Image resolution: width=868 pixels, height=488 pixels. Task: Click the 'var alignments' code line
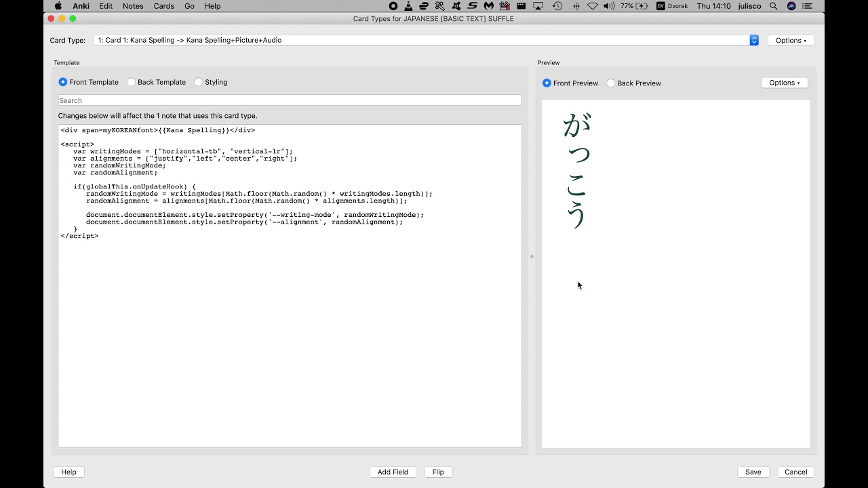coord(185,159)
